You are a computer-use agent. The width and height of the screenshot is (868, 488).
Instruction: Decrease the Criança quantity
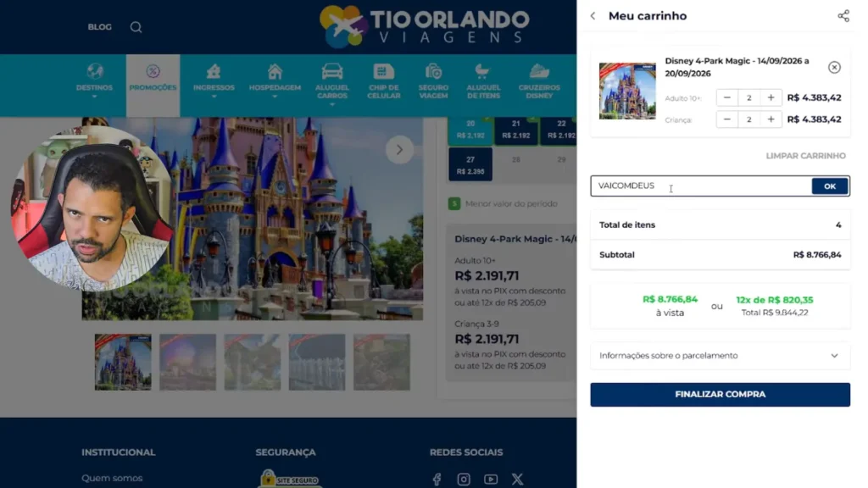[x=726, y=119]
